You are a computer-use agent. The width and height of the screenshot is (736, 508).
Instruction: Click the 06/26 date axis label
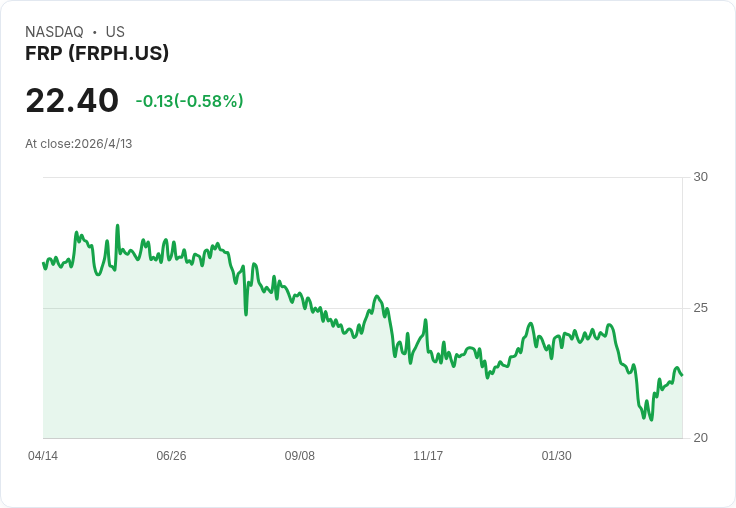click(171, 455)
